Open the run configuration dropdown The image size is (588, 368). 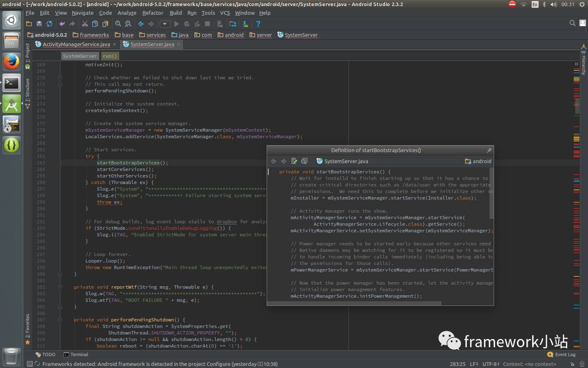pos(165,24)
